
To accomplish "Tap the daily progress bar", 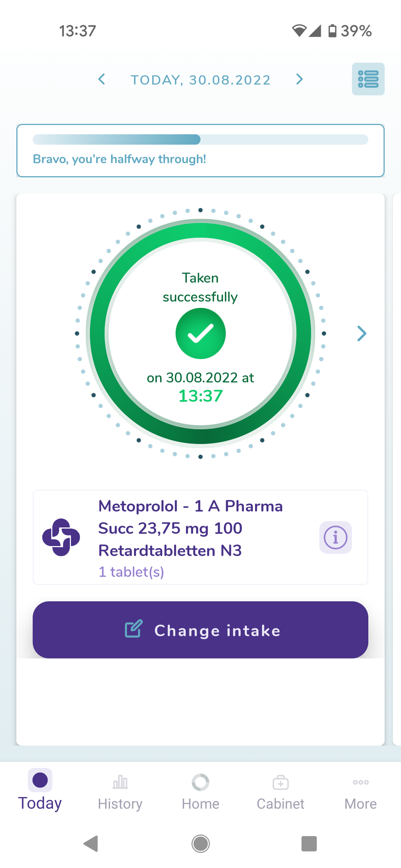I will 200,139.
